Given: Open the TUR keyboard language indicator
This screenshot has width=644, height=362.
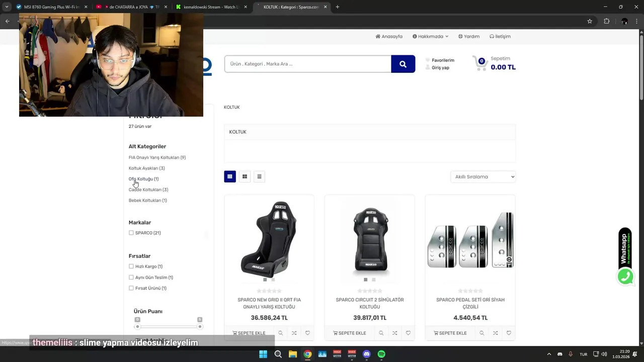Looking at the screenshot, I should pos(583,354).
